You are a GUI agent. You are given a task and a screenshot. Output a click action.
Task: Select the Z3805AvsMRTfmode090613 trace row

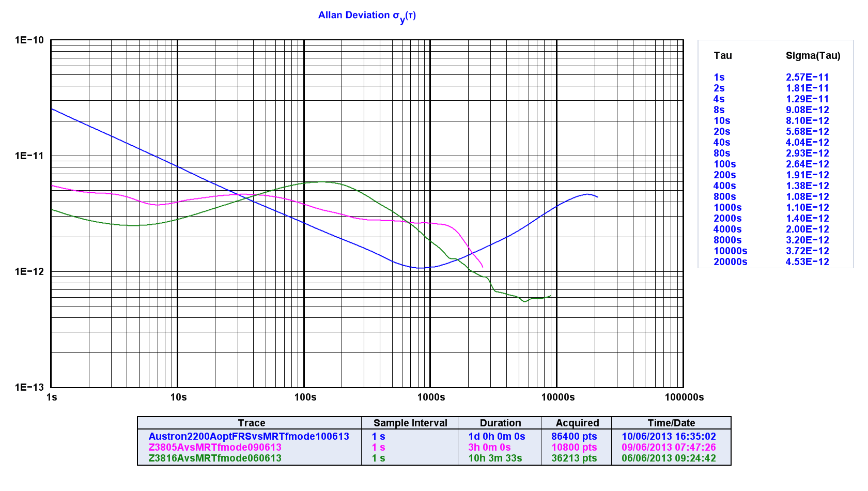(x=215, y=447)
